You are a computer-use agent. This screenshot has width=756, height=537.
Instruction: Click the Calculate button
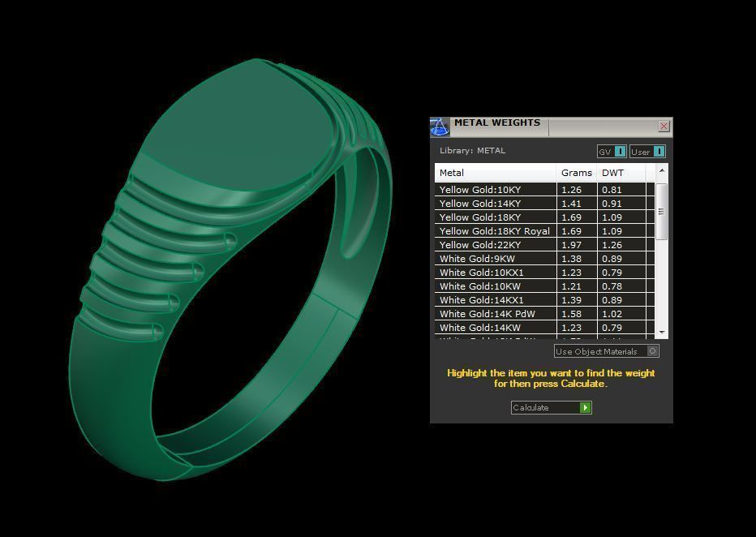551,408
